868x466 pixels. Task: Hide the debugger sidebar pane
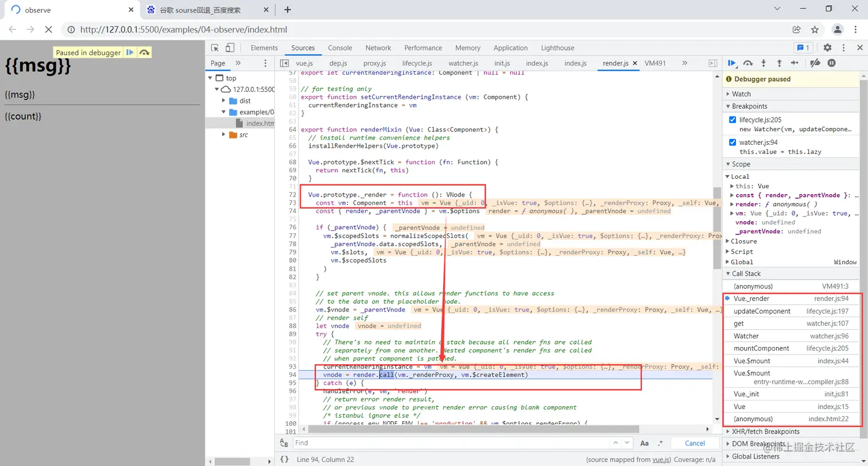tap(713, 63)
